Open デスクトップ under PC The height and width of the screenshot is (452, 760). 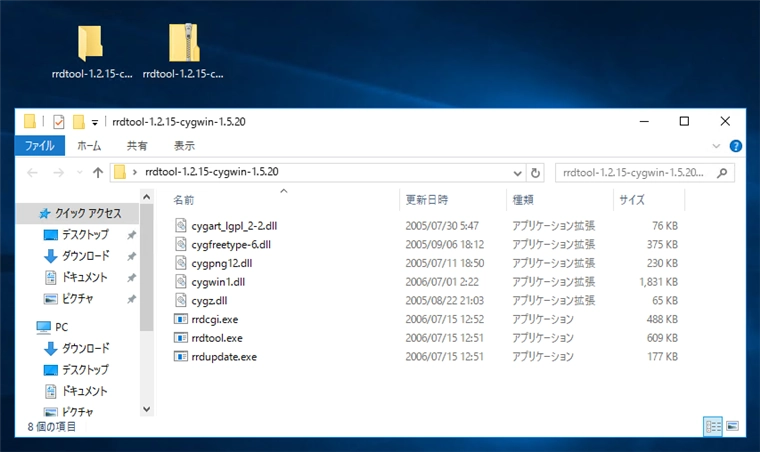[x=85, y=370]
